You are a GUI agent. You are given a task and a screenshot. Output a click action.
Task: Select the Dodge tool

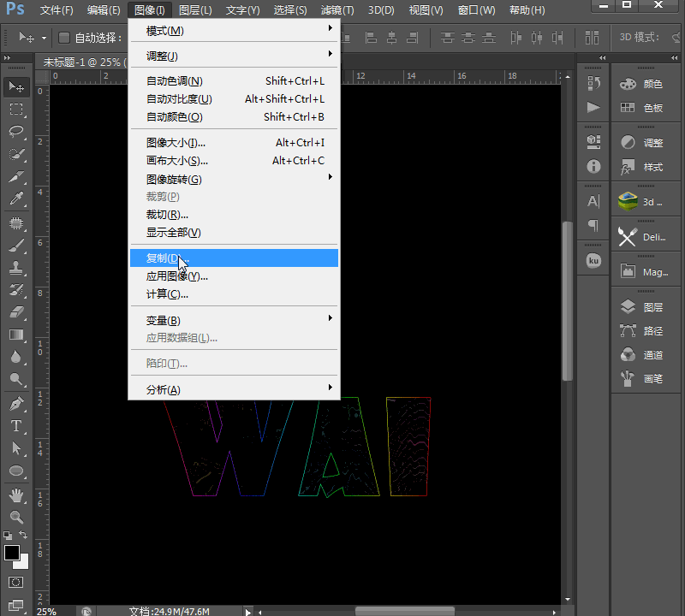(x=16, y=379)
